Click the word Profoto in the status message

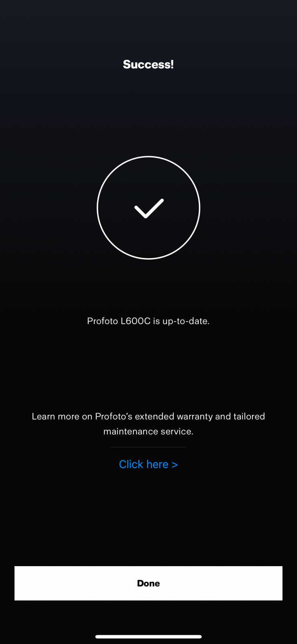click(102, 321)
